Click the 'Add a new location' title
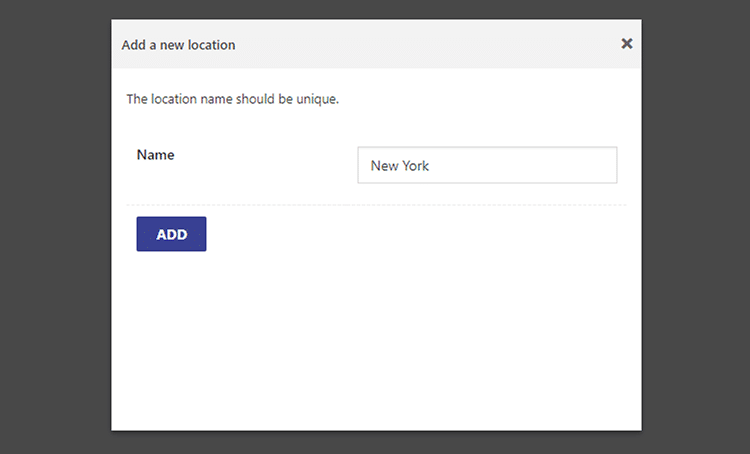 click(178, 45)
